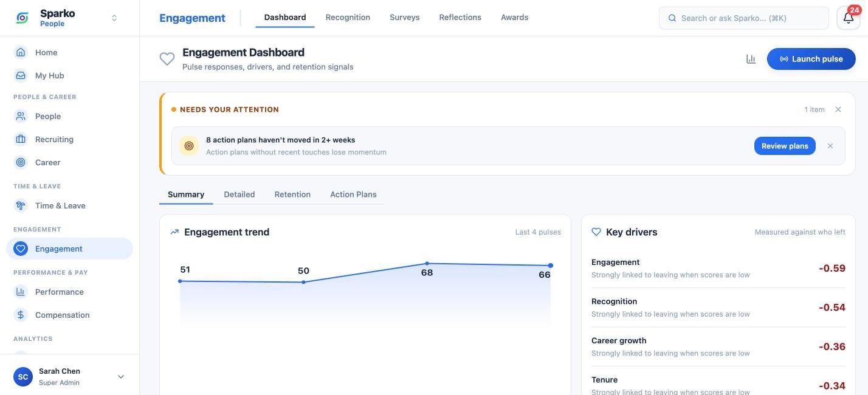Click the Career target icon
868x395 pixels.
click(x=21, y=162)
